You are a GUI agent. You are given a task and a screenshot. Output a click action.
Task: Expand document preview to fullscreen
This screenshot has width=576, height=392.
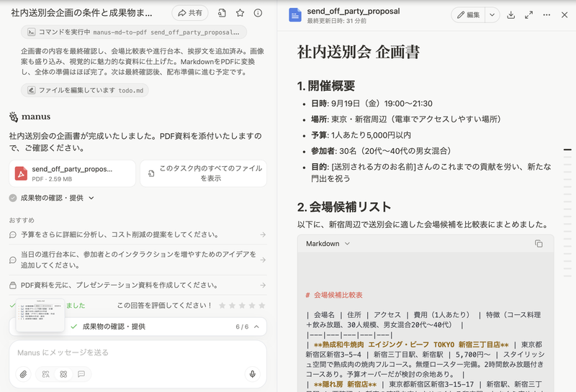click(528, 15)
